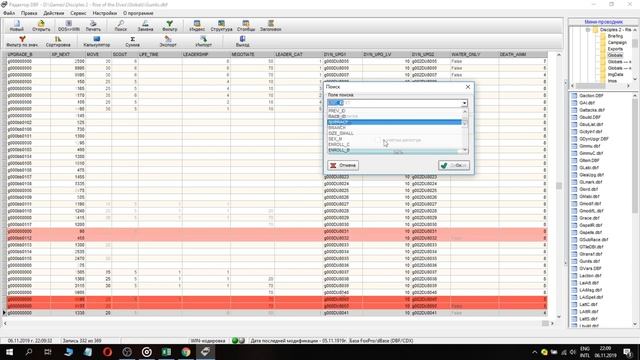Click the Новый (new file) toolbar icon

[x=17, y=26]
